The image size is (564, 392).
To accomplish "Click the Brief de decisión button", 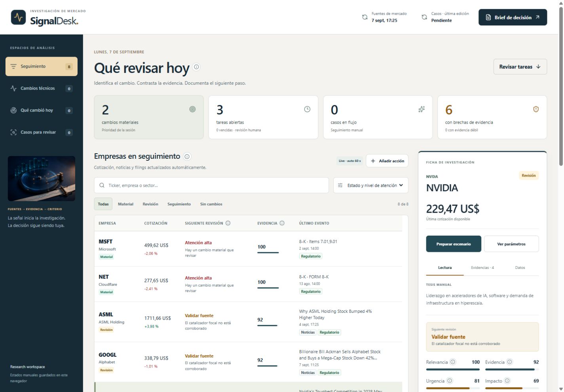I will pos(513,17).
